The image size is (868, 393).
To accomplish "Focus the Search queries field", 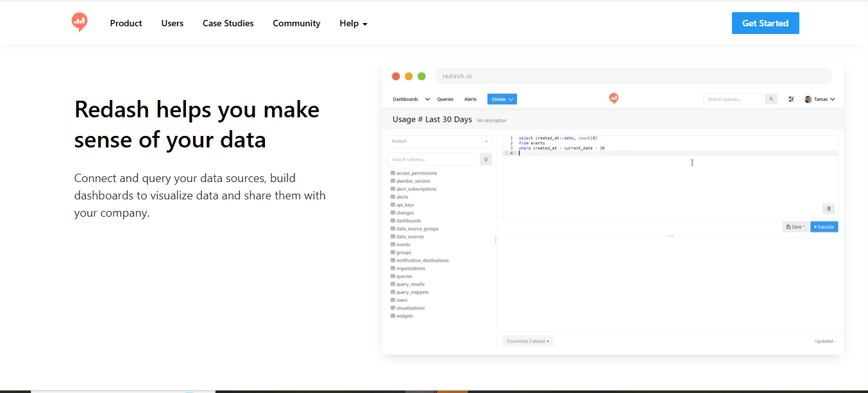I will [x=735, y=99].
